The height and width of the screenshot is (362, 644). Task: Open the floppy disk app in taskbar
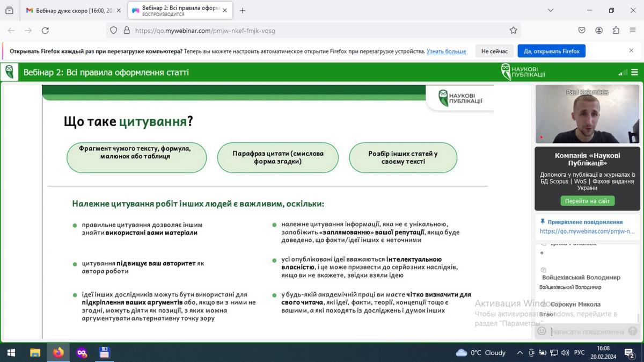tap(105, 352)
